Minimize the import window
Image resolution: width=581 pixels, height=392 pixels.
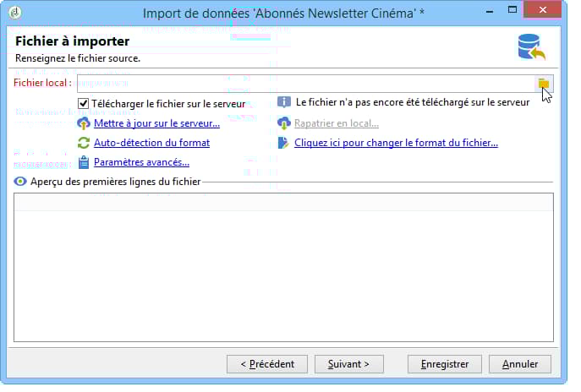click(x=490, y=11)
